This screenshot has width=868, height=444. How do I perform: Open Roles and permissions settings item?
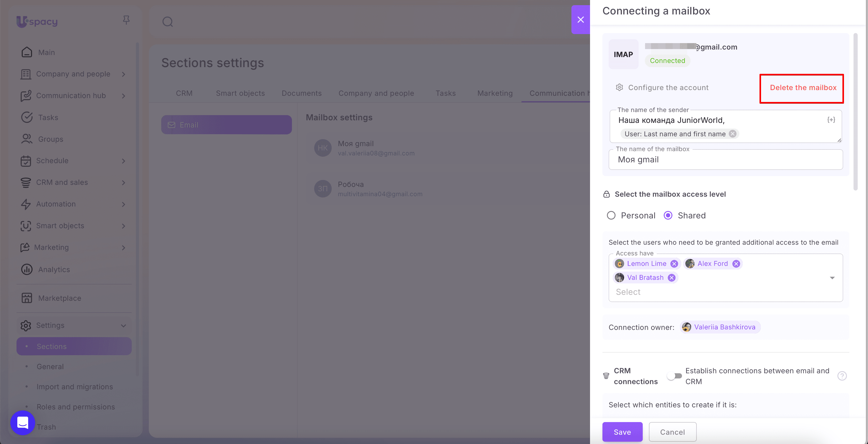click(76, 407)
